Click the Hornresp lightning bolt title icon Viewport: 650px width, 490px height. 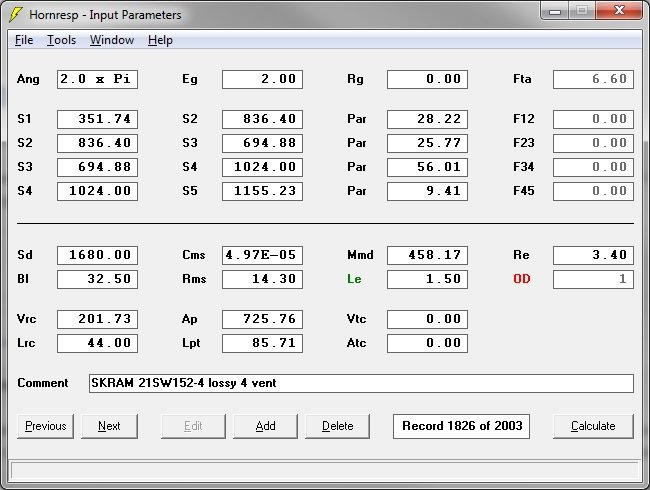coord(16,15)
